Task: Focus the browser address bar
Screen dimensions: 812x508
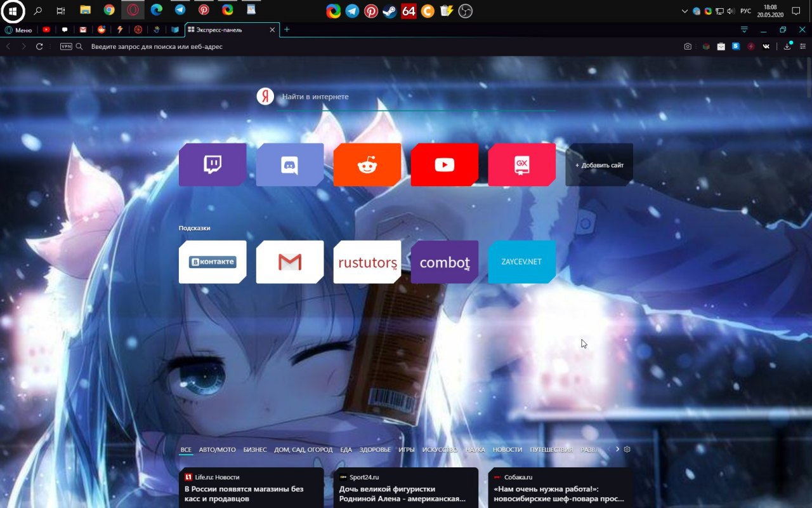Action: click(x=381, y=46)
